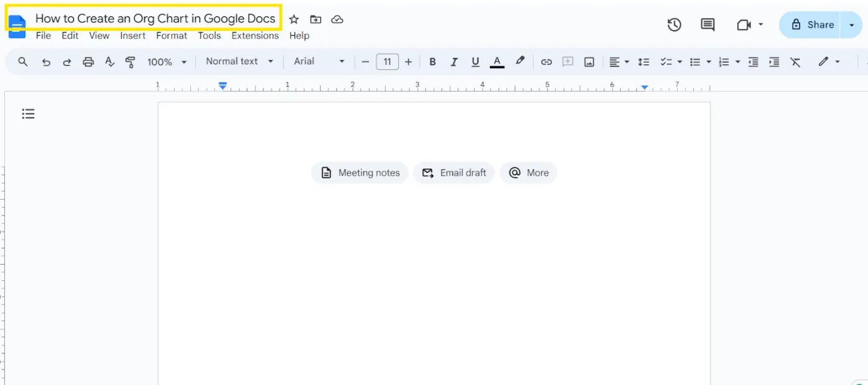This screenshot has height=385, width=868.
Task: Toggle bold formatting
Action: tap(433, 61)
